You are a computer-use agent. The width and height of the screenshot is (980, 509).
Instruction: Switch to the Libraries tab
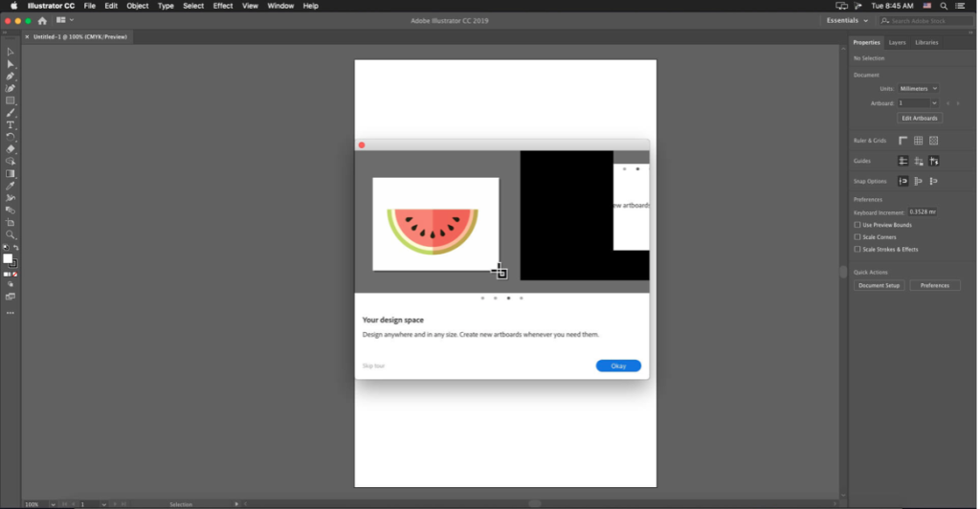click(x=926, y=42)
